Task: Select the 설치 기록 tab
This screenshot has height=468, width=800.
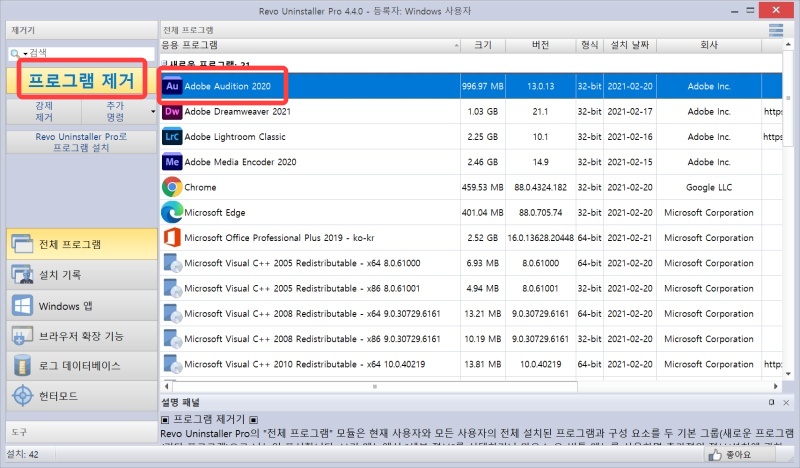Action: (x=82, y=275)
